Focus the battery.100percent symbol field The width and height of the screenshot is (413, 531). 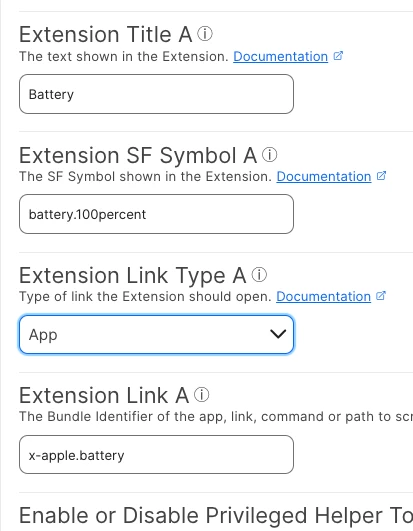click(x=156, y=214)
